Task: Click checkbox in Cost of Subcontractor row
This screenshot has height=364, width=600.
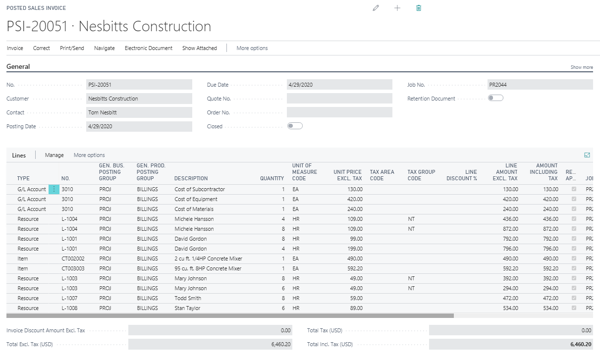Action: point(574,189)
